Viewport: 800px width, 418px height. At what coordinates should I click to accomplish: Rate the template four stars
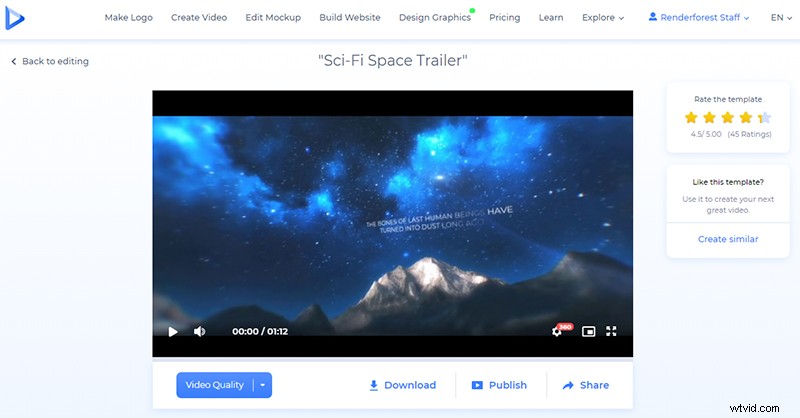tap(746, 118)
